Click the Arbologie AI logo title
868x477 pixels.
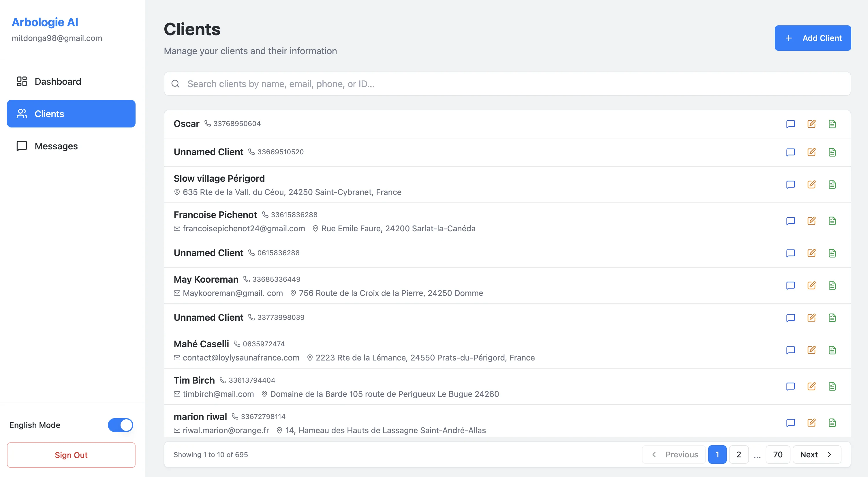[x=45, y=22]
